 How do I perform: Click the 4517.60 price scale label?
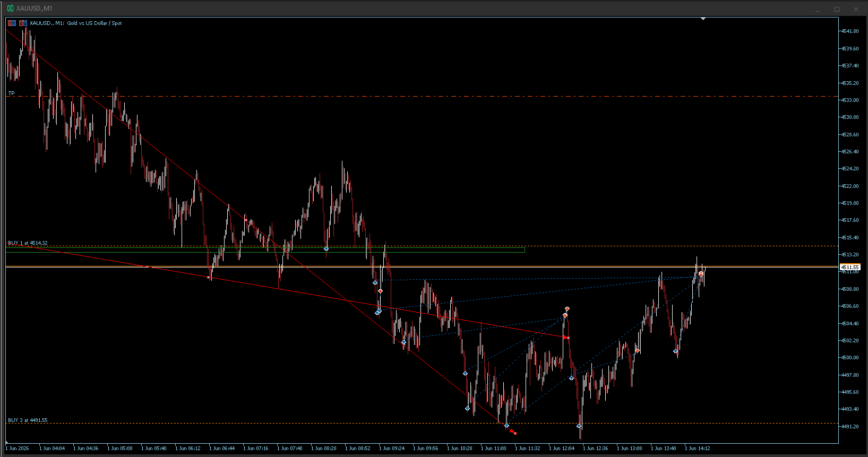[x=850, y=220]
